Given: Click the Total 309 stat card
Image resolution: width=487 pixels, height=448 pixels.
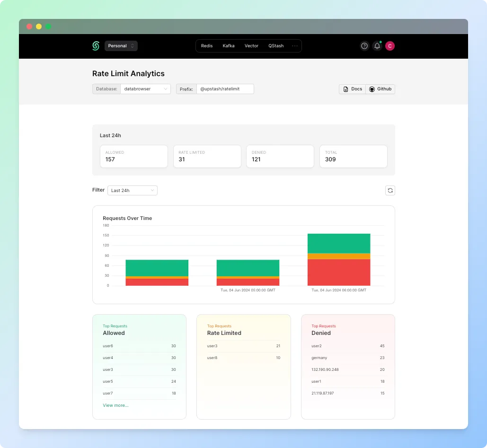Looking at the screenshot, I should pos(354,156).
